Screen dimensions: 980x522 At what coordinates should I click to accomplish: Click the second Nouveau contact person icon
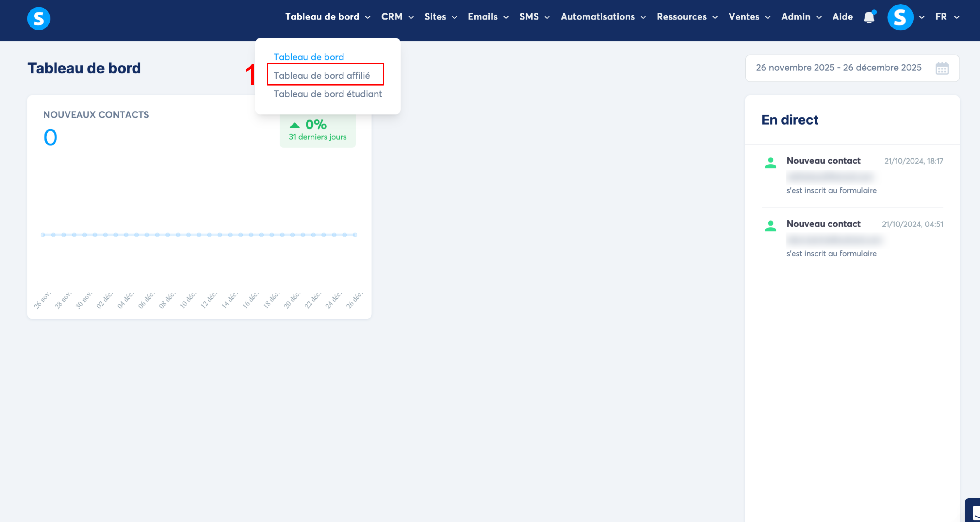[x=770, y=226]
